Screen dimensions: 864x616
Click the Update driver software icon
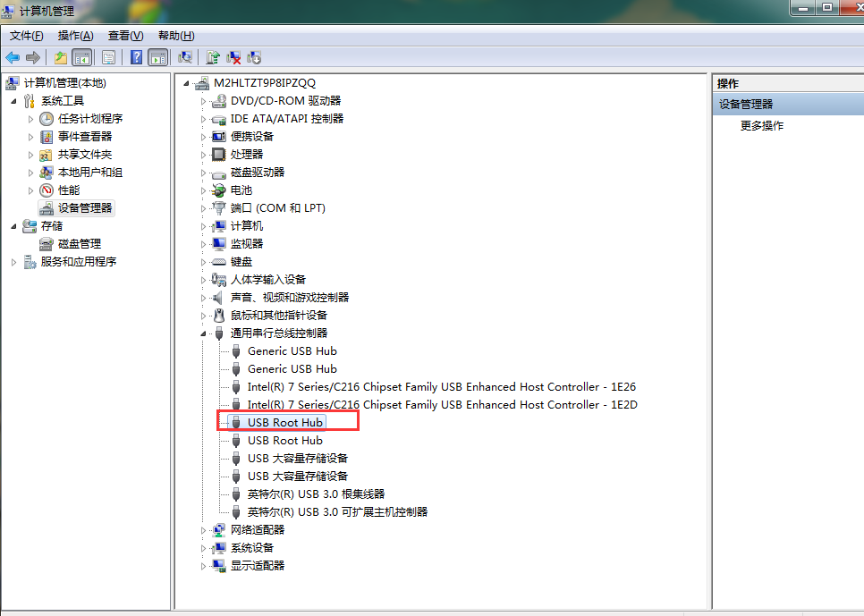[213, 57]
